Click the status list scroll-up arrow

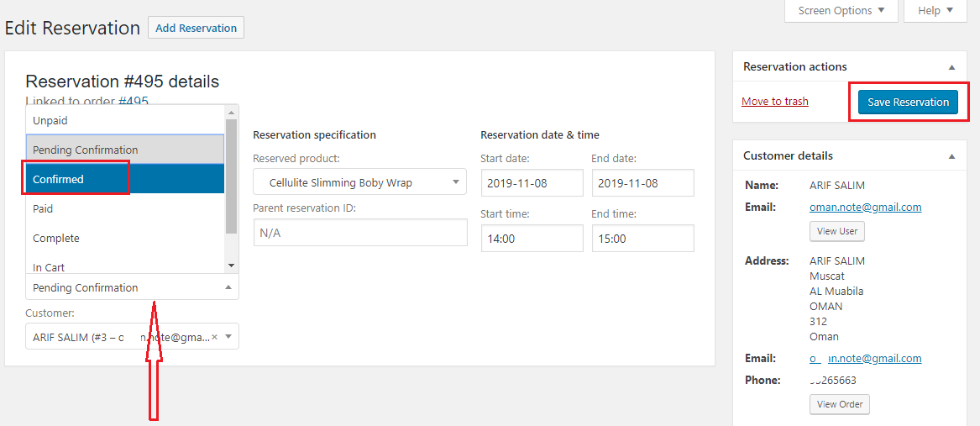pyautogui.click(x=231, y=112)
